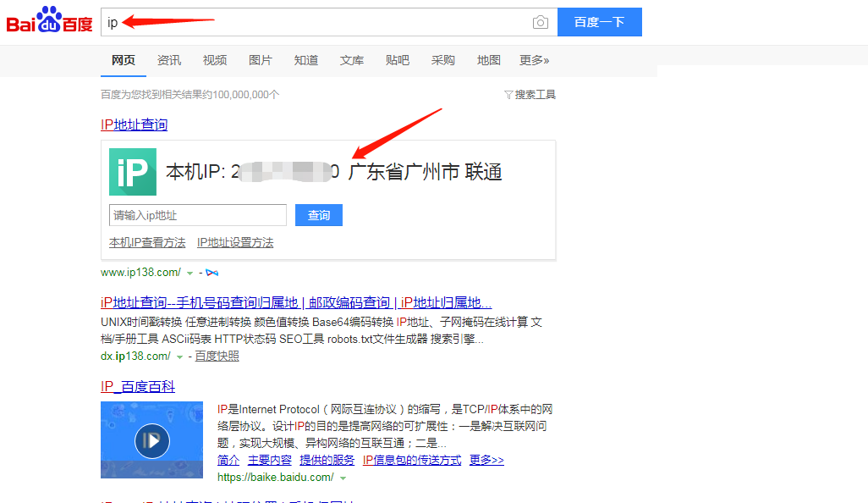Click the 本机IP查看方法 link
This screenshot has width=868, height=503.
click(x=147, y=242)
